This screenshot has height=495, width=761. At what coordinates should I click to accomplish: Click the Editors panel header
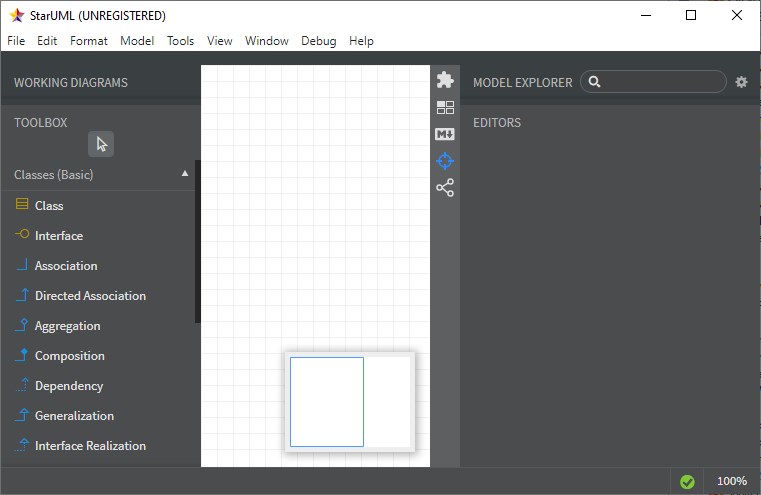[x=497, y=123]
